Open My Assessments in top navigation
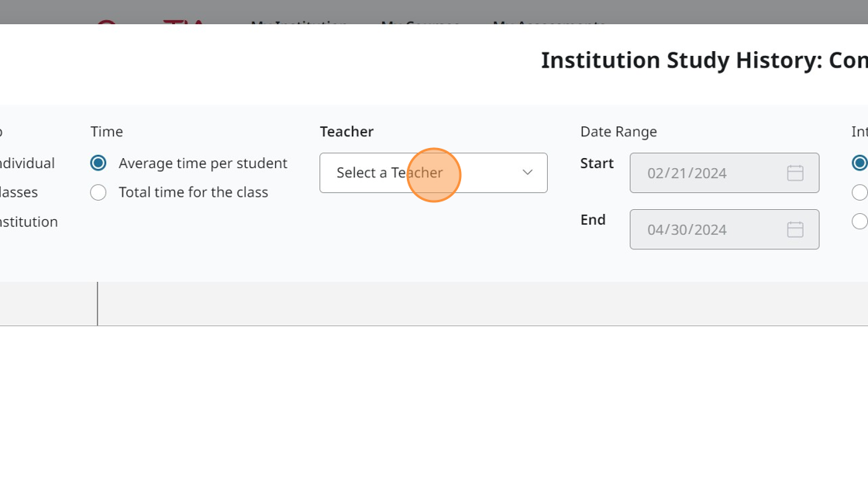868x485 pixels. [x=549, y=23]
